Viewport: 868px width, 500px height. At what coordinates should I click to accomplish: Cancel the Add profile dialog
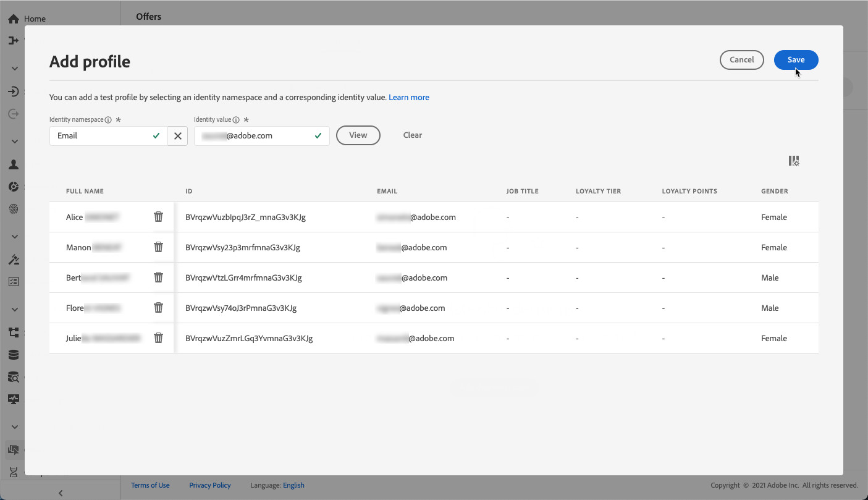(x=741, y=60)
